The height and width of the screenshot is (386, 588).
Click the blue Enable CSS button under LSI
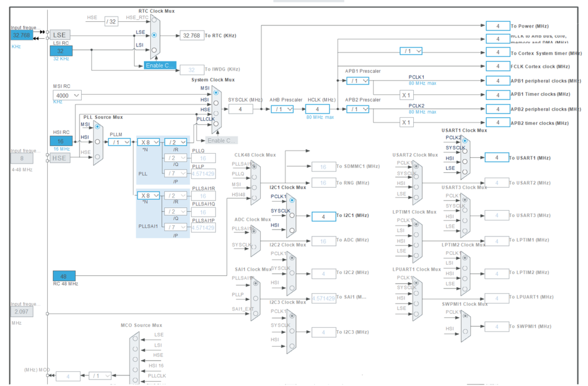tap(160, 65)
